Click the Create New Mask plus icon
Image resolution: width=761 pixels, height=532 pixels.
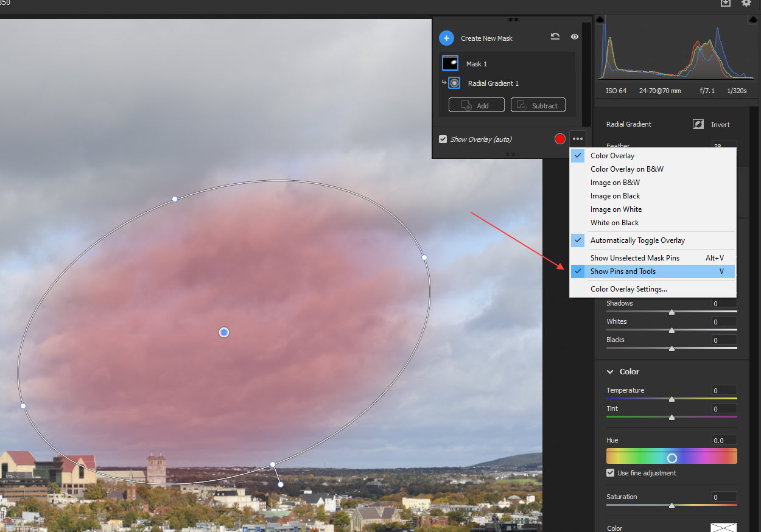coord(446,38)
